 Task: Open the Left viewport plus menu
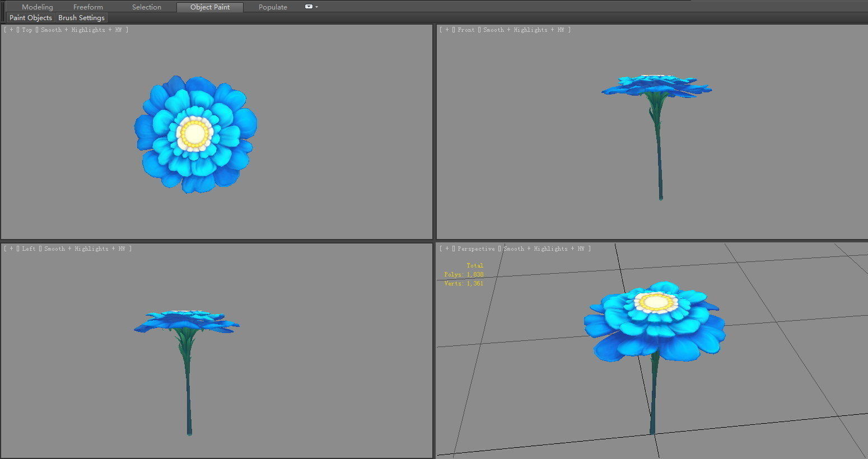[x=11, y=249]
